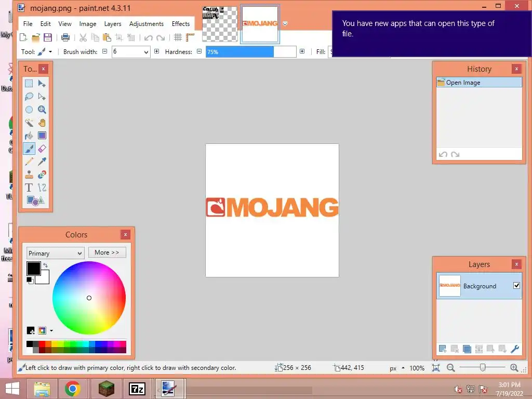The width and height of the screenshot is (532, 399).
Task: Open the Adjustments menu
Action: tap(146, 24)
